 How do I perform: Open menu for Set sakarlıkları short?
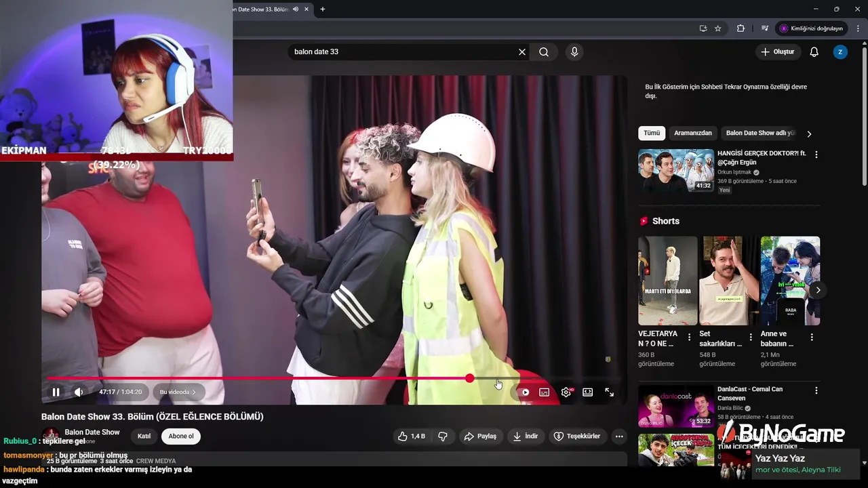pos(751,337)
